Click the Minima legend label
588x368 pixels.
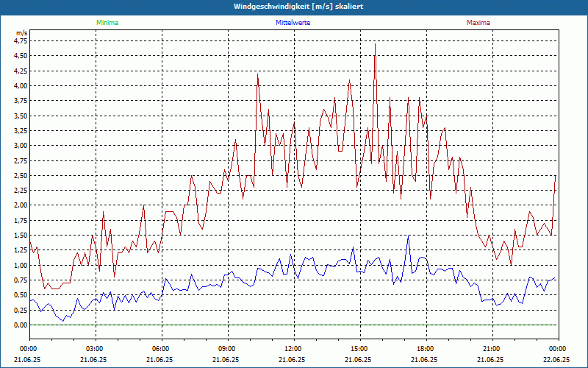point(107,23)
